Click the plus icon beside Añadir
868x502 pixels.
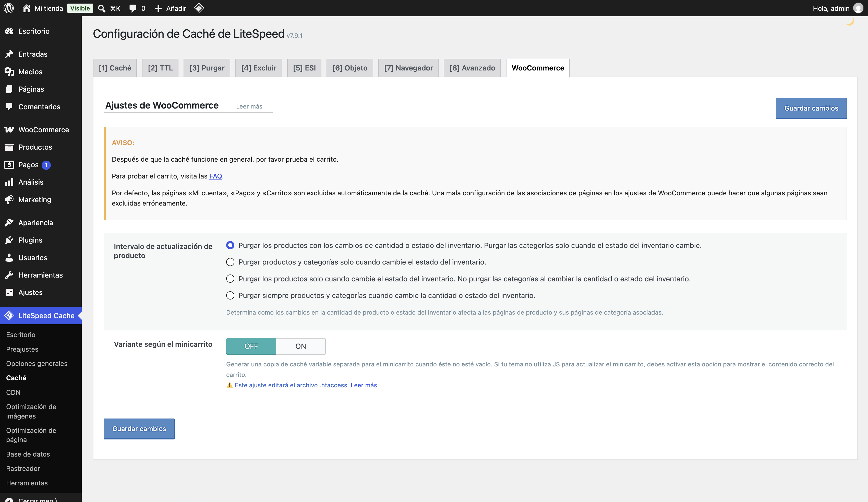tap(158, 8)
